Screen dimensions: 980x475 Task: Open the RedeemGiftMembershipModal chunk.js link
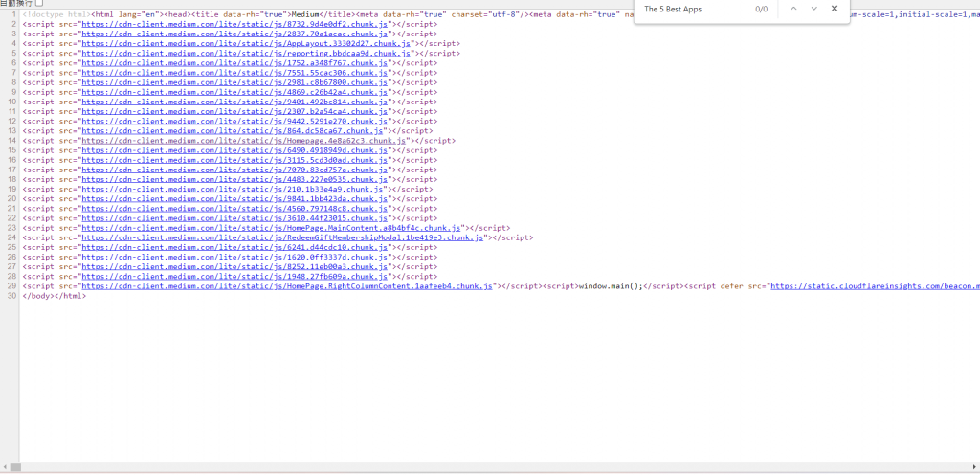pos(283,237)
